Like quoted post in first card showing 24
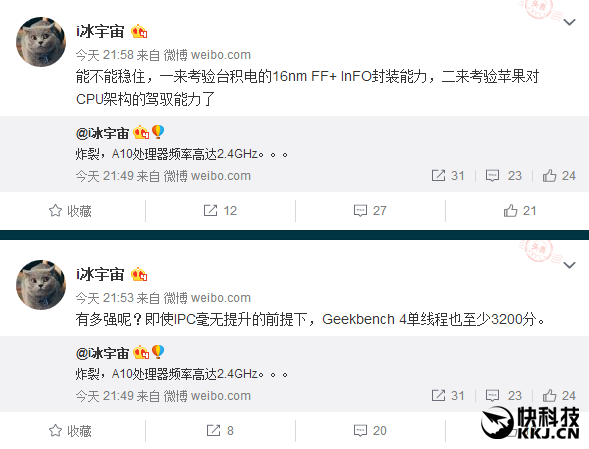The width and height of the screenshot is (589, 449). tap(559, 175)
